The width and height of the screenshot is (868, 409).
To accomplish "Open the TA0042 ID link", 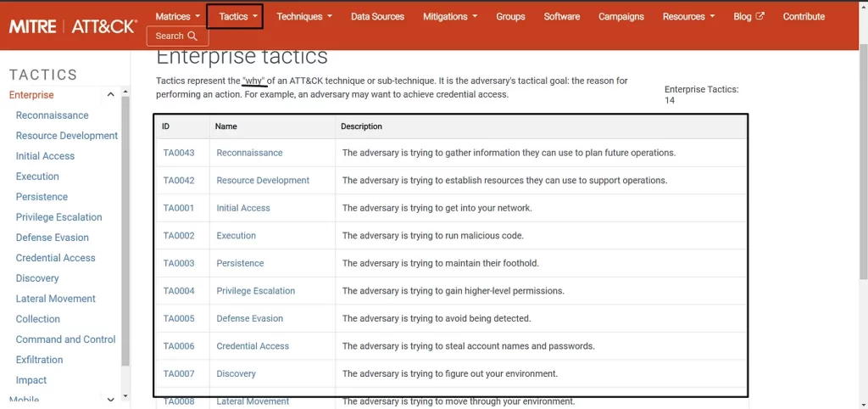I will click(x=179, y=181).
